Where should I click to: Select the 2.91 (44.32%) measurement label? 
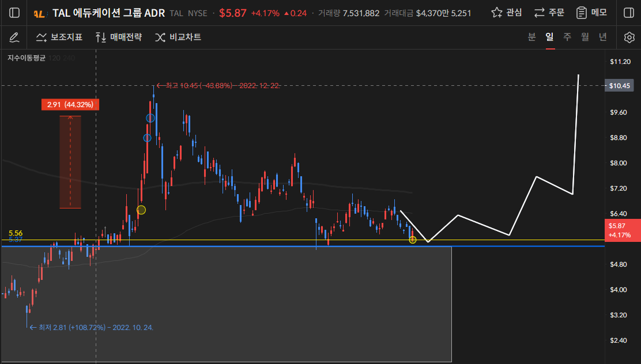coord(70,105)
